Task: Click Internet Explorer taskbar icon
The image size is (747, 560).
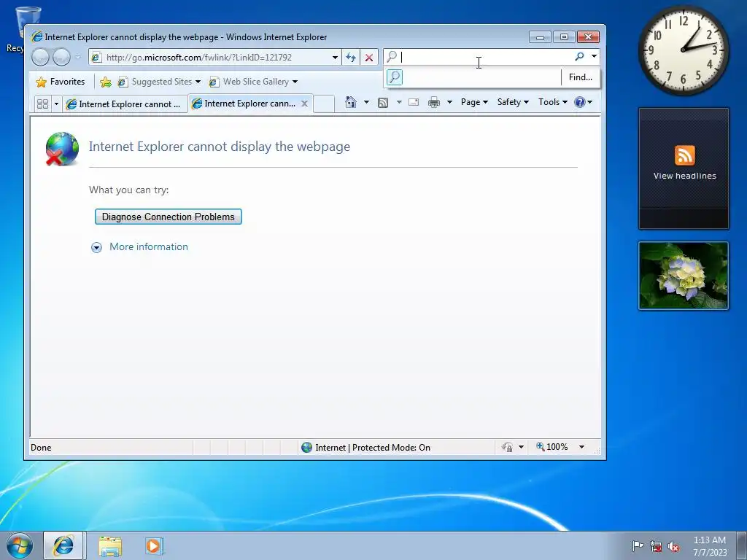Action: (63, 545)
